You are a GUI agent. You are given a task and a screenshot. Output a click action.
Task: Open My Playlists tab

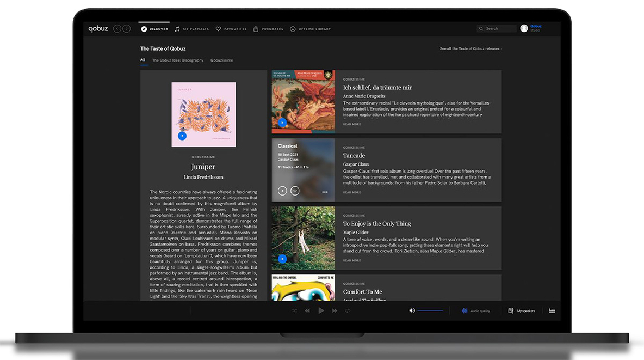tap(192, 29)
